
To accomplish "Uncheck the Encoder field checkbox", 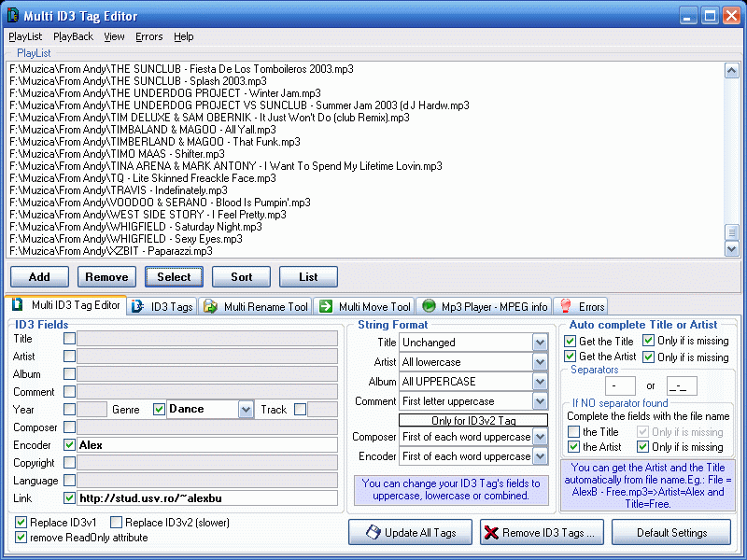I will click(x=69, y=445).
